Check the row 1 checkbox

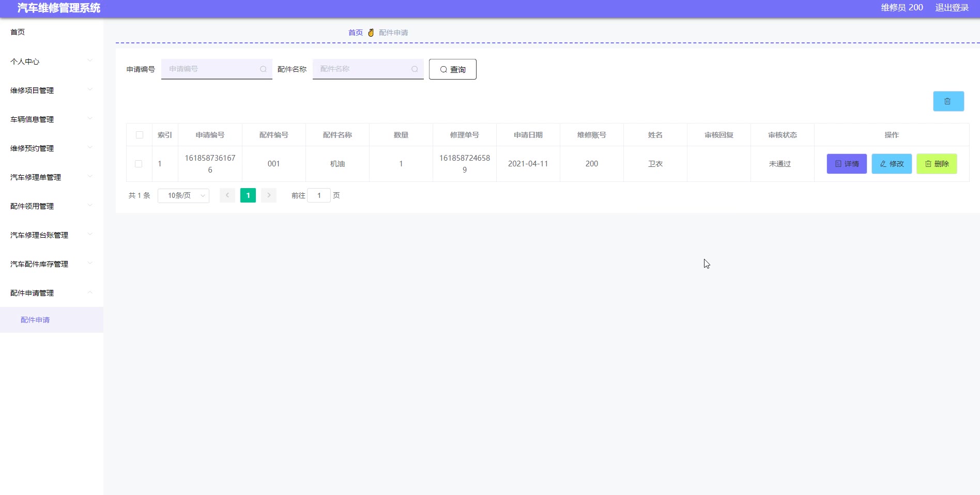[139, 164]
